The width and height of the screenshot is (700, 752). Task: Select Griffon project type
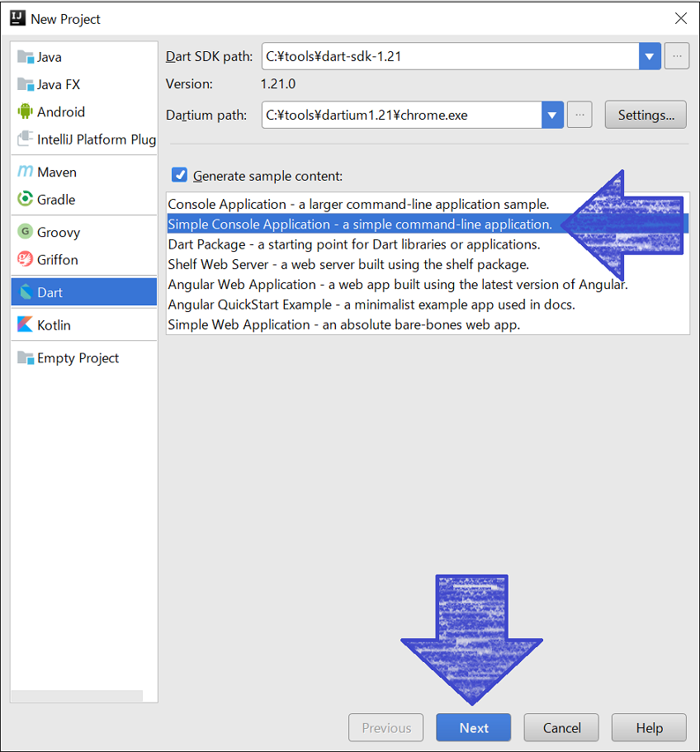coord(84,259)
